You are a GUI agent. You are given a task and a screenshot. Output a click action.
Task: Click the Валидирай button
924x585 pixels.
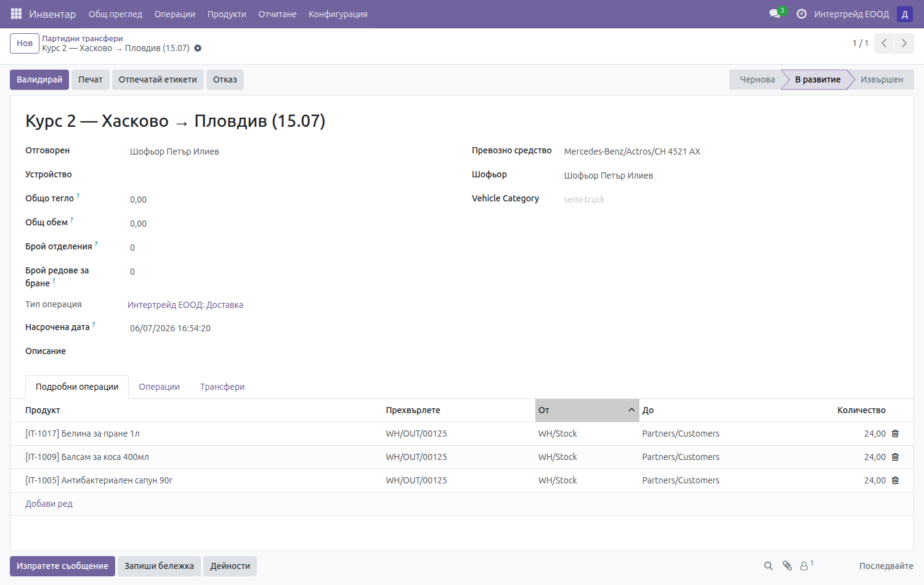point(39,79)
